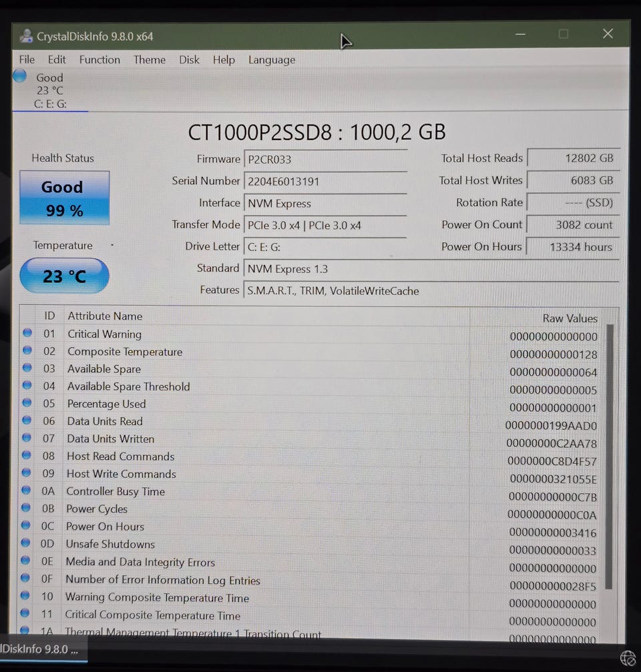Click the Raw Values column header
This screenshot has height=672, width=641.
570,318
